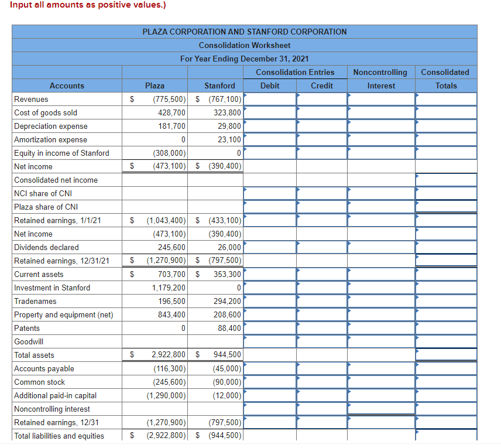
Task: Click Noncontrolling interest row Consolidated Totals cell
Action: pos(446,409)
